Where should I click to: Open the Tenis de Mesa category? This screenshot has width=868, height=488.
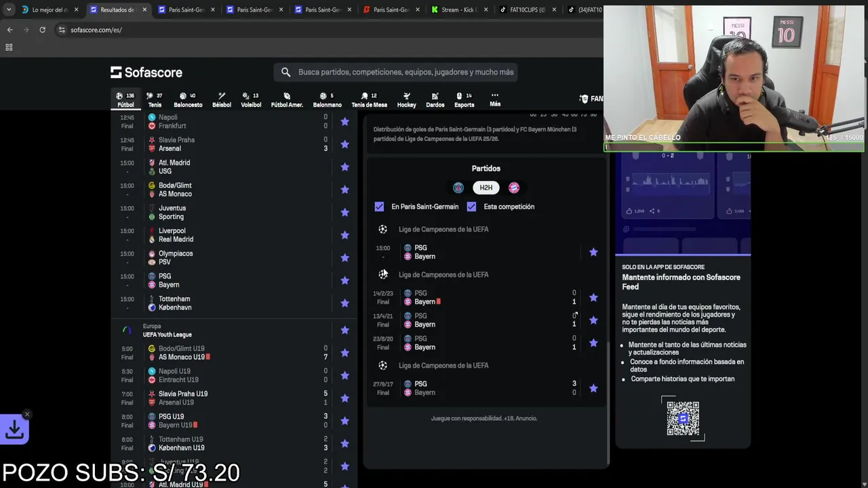pos(369,100)
